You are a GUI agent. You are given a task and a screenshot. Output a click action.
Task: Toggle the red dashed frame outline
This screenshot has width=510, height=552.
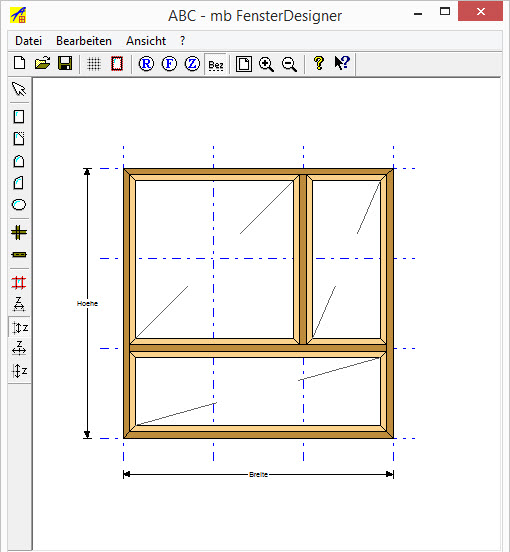[x=117, y=64]
